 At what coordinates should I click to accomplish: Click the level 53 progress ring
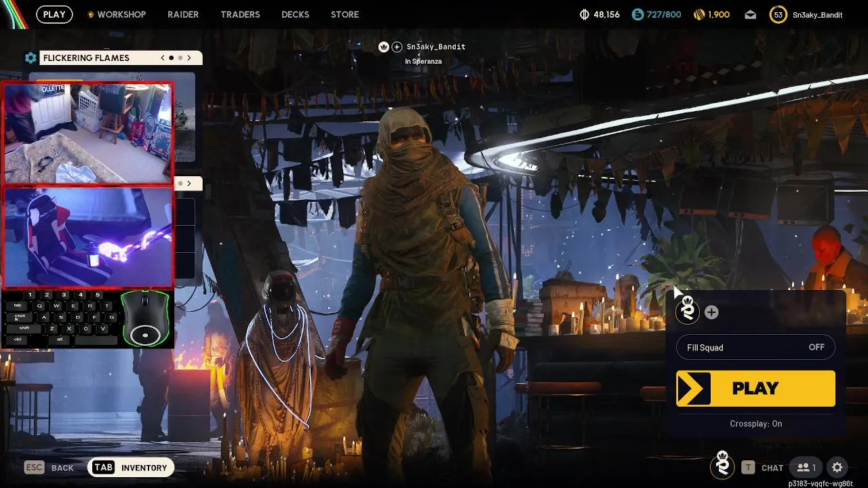pos(778,14)
